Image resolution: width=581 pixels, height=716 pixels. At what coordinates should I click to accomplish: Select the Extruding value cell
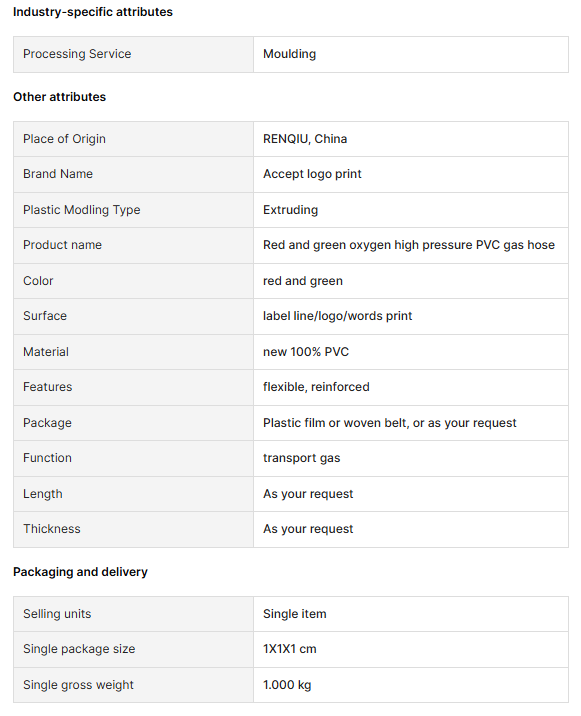click(411, 210)
